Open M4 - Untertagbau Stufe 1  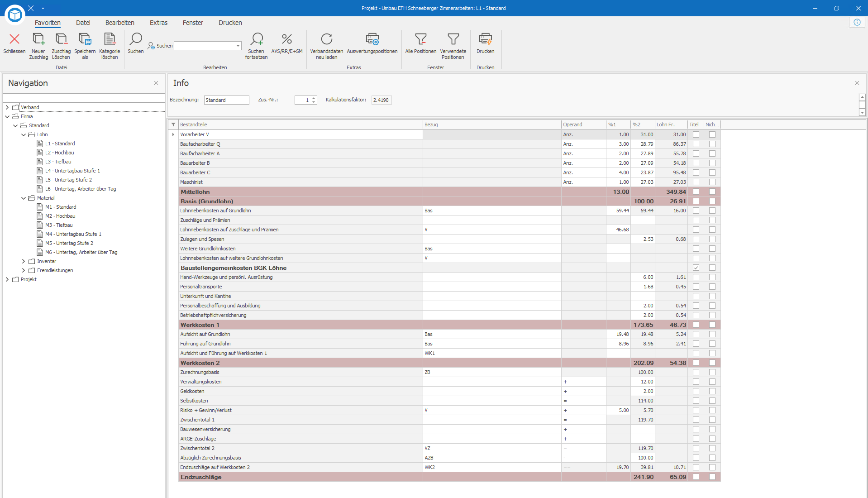[73, 234]
